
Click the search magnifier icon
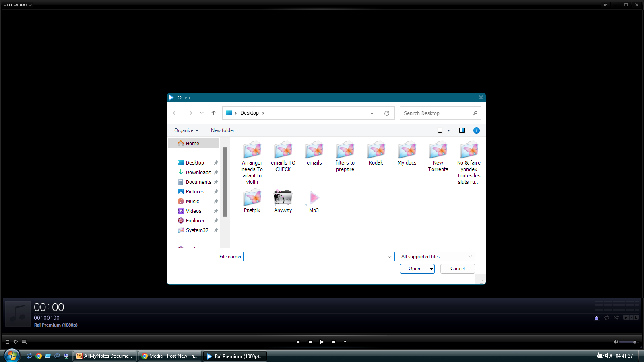coord(475,113)
